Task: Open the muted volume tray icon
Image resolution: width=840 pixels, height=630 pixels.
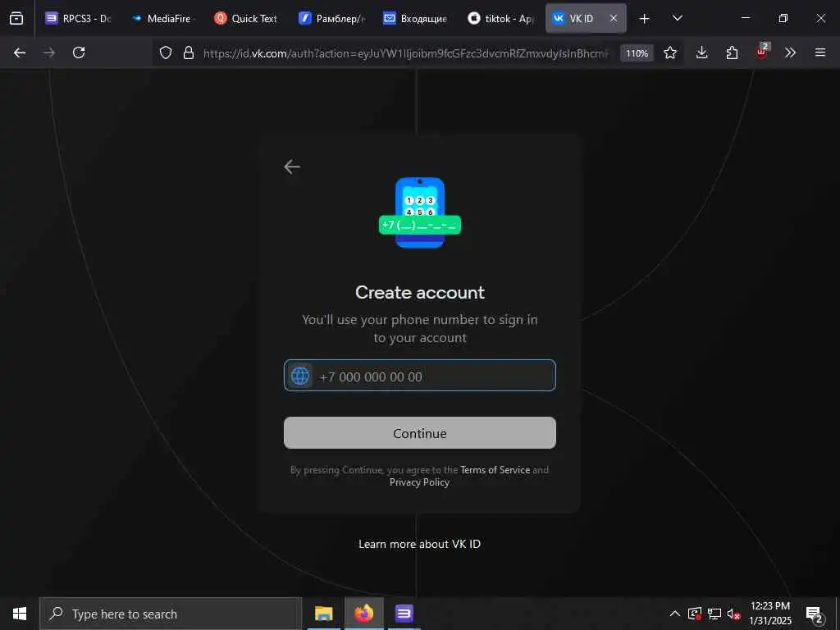Action: (734, 614)
